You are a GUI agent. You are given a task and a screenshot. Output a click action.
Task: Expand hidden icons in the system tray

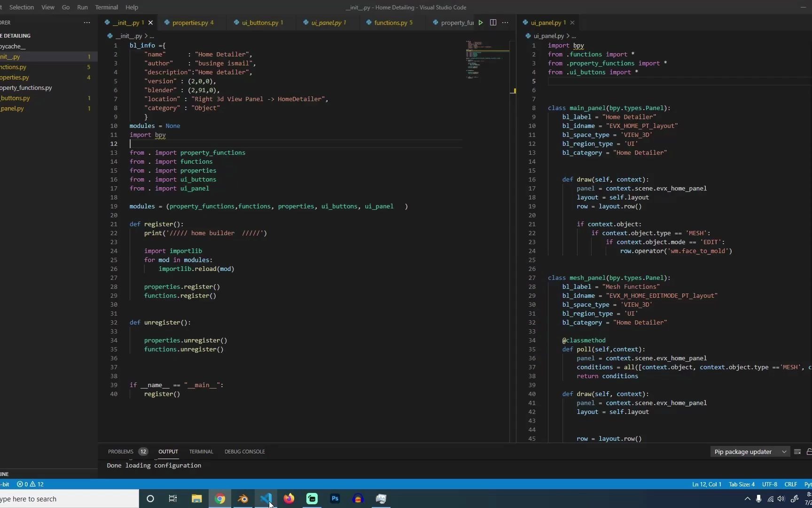click(x=748, y=500)
